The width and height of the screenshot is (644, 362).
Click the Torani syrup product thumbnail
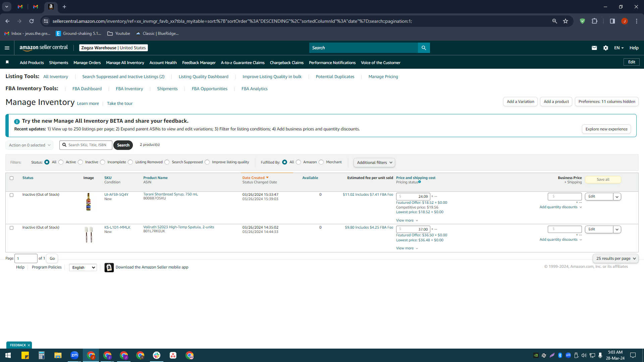coord(89,202)
